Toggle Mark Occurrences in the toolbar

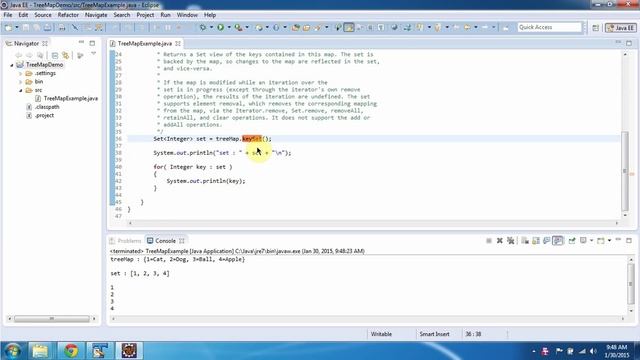349,27
